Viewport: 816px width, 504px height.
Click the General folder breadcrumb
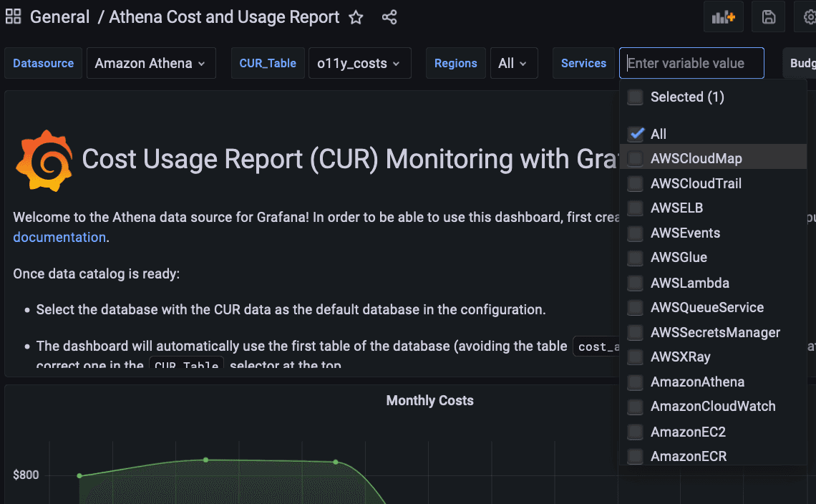pyautogui.click(x=60, y=17)
